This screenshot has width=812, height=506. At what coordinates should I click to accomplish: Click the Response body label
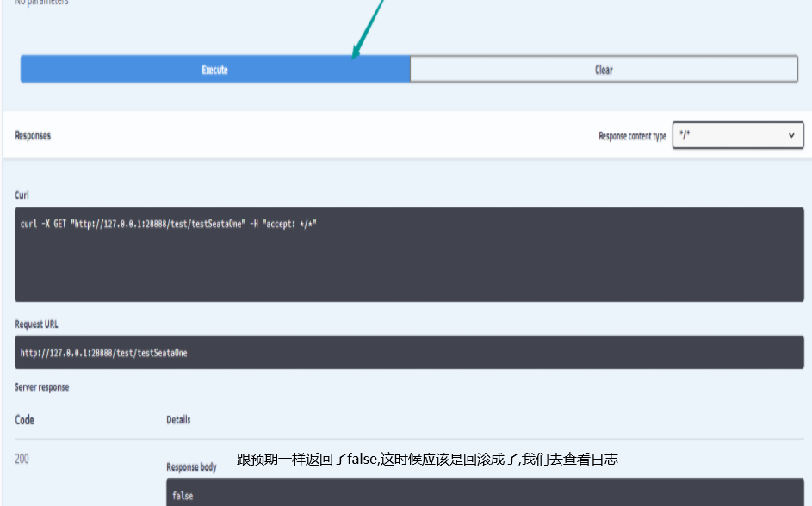[191, 466]
